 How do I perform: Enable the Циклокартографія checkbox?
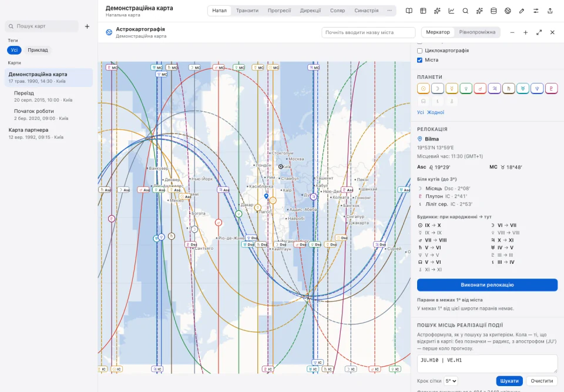point(419,51)
